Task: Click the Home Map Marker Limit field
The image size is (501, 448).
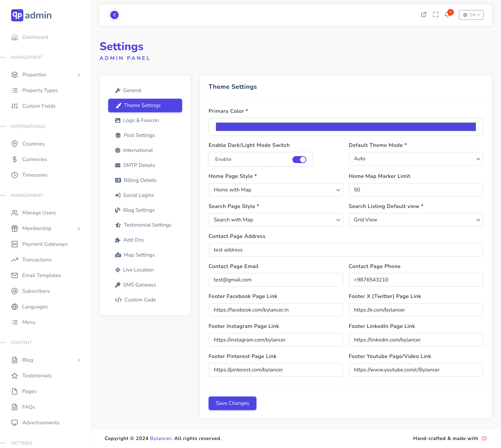Action: [x=416, y=190]
